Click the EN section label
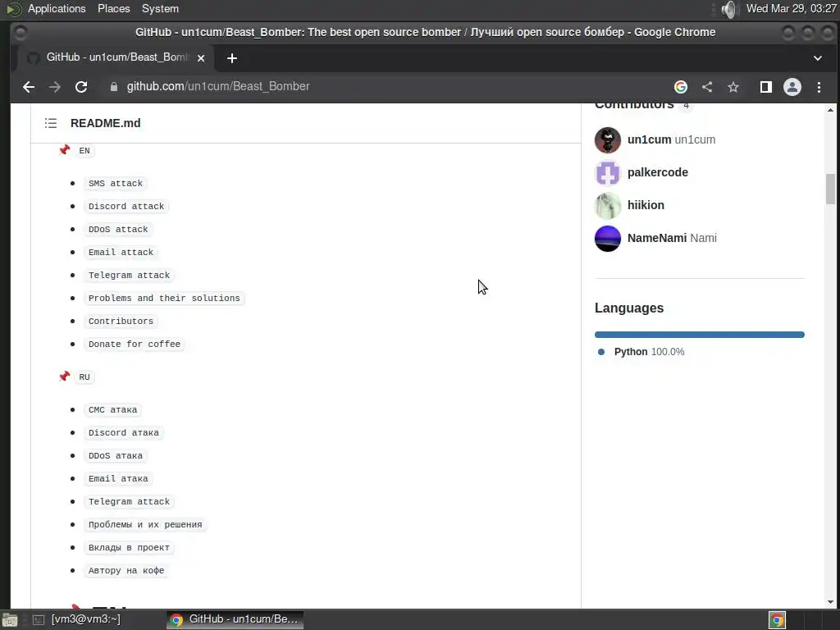 (84, 151)
